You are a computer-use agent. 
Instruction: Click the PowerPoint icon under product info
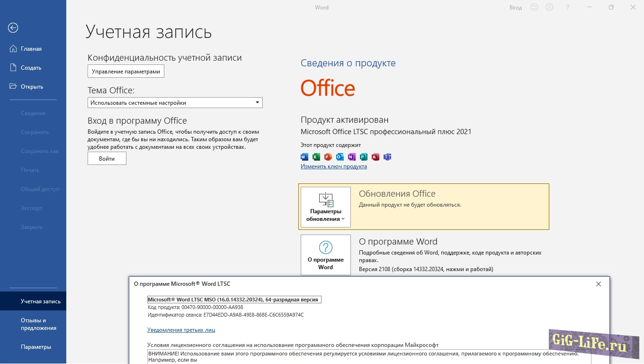[x=328, y=157]
